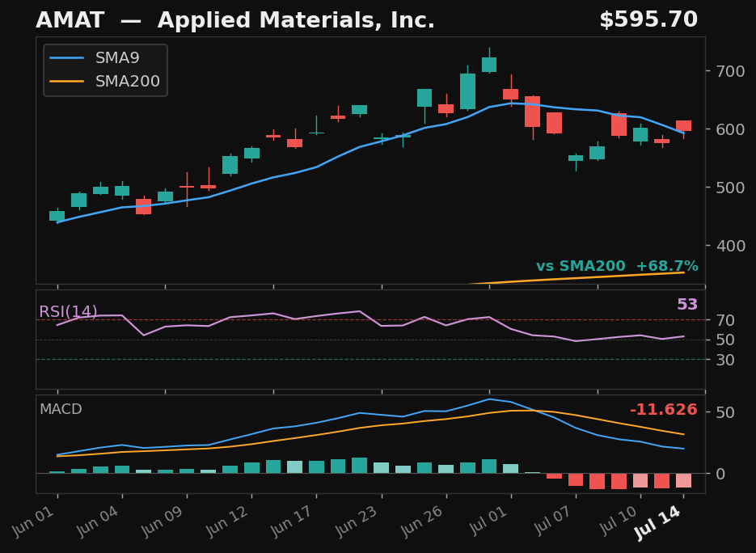Click the Jul 10 date label
The image size is (756, 553).
tap(618, 521)
